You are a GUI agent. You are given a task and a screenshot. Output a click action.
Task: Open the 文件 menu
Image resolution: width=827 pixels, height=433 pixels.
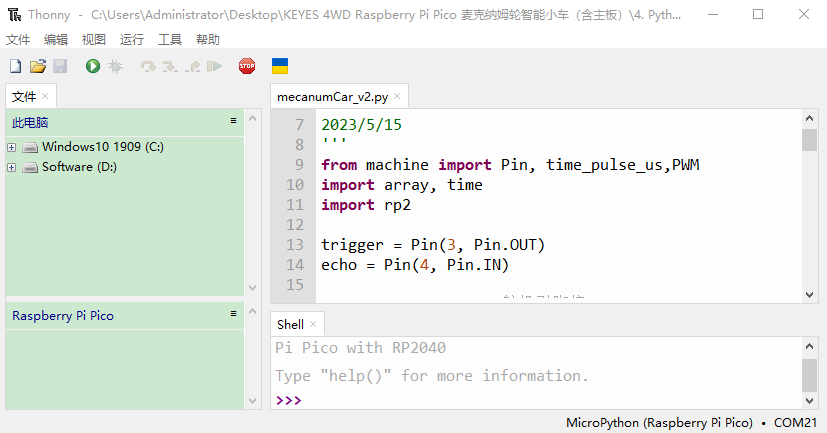coord(18,40)
